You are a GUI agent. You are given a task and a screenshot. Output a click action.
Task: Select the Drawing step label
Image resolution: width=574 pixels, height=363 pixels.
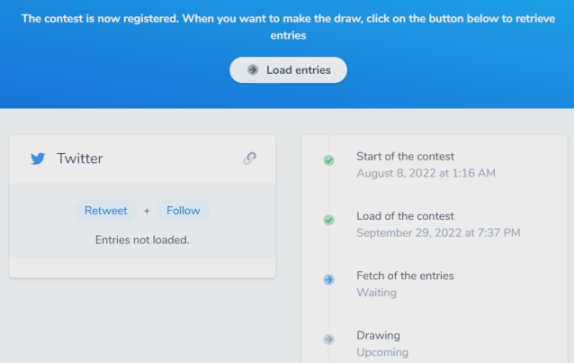pyautogui.click(x=378, y=336)
